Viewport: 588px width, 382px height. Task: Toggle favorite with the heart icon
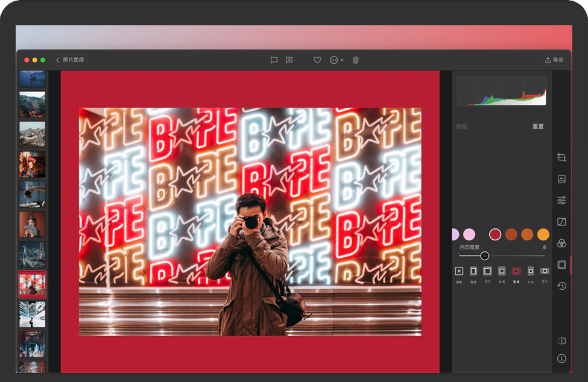pos(317,60)
